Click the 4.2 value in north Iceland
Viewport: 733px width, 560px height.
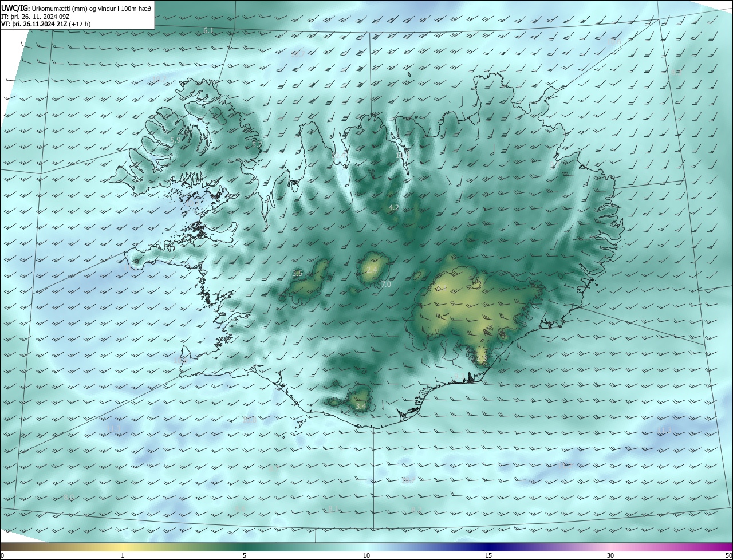393,207
